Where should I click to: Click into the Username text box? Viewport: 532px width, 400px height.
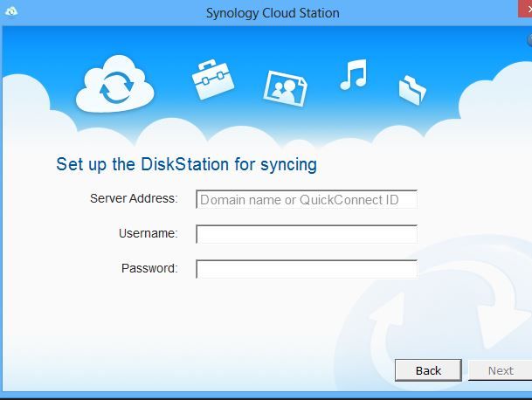coord(307,234)
